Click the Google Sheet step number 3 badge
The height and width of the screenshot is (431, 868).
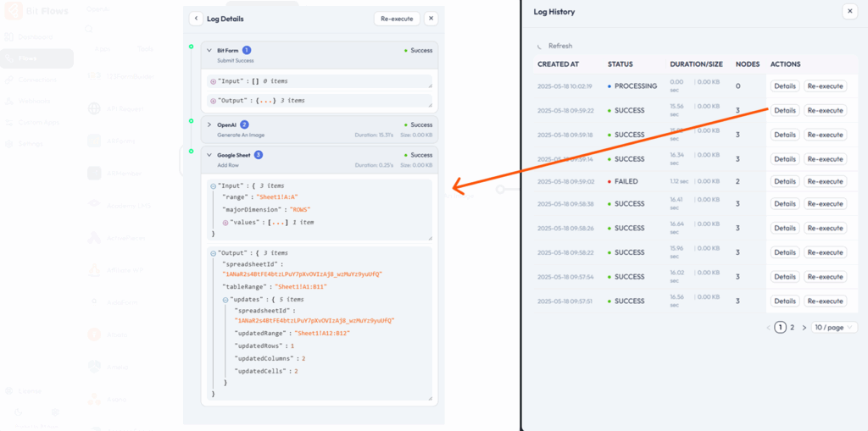coord(259,156)
